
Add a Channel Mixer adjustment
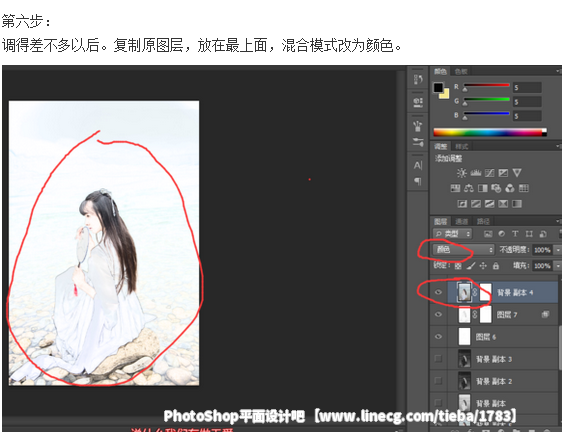pos(510,188)
